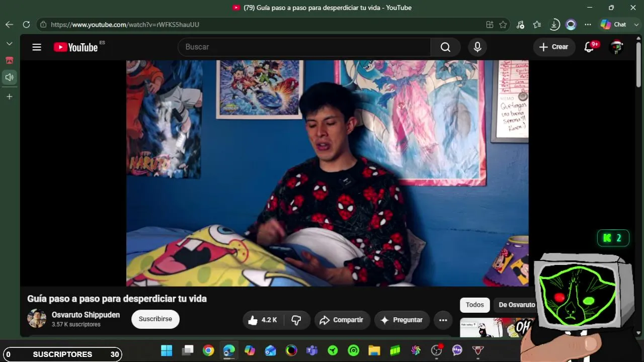
Task: Open the browser profile avatar
Action: pos(571,25)
